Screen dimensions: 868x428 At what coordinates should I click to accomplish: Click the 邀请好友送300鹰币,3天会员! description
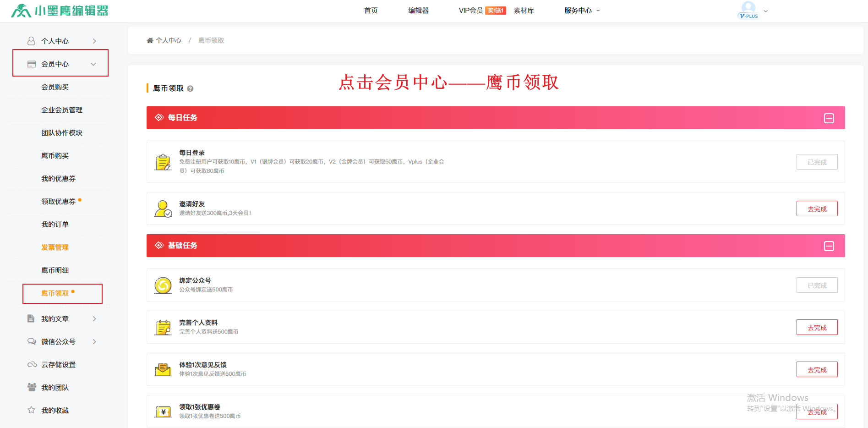pyautogui.click(x=215, y=213)
